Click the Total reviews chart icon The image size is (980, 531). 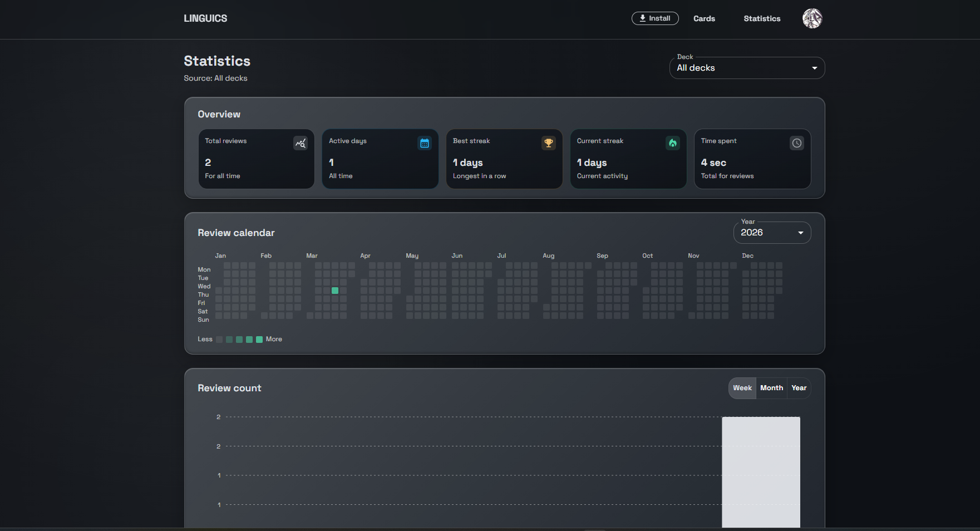[301, 144]
